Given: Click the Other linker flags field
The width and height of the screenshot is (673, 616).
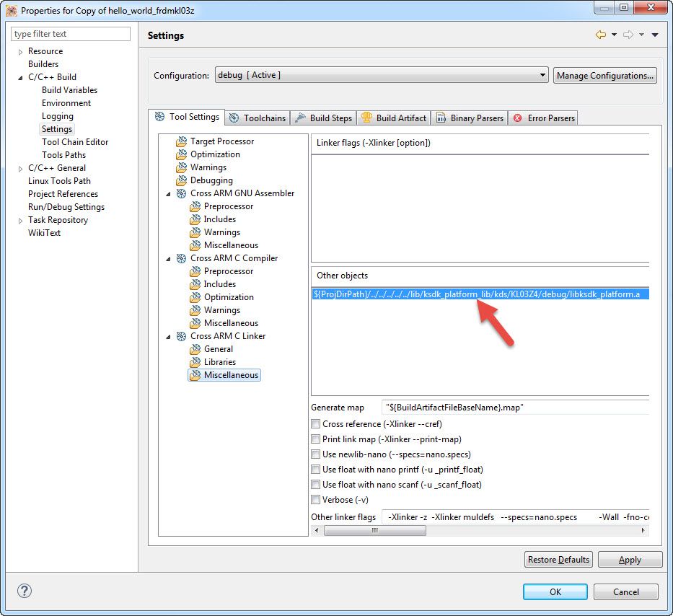Looking at the screenshot, I should [x=515, y=517].
